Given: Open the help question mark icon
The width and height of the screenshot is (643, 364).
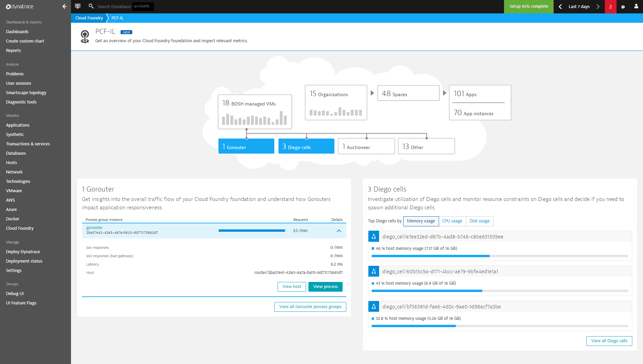Looking at the screenshot, I should click(623, 7).
